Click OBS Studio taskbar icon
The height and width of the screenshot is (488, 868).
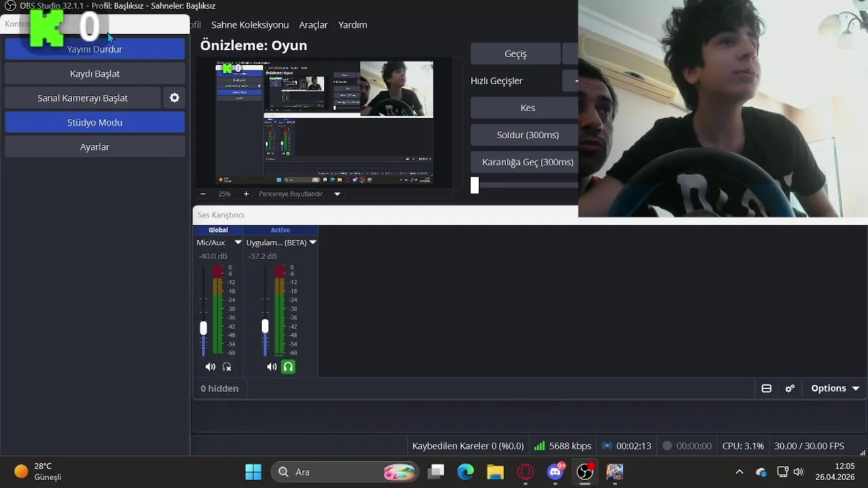pyautogui.click(x=585, y=472)
